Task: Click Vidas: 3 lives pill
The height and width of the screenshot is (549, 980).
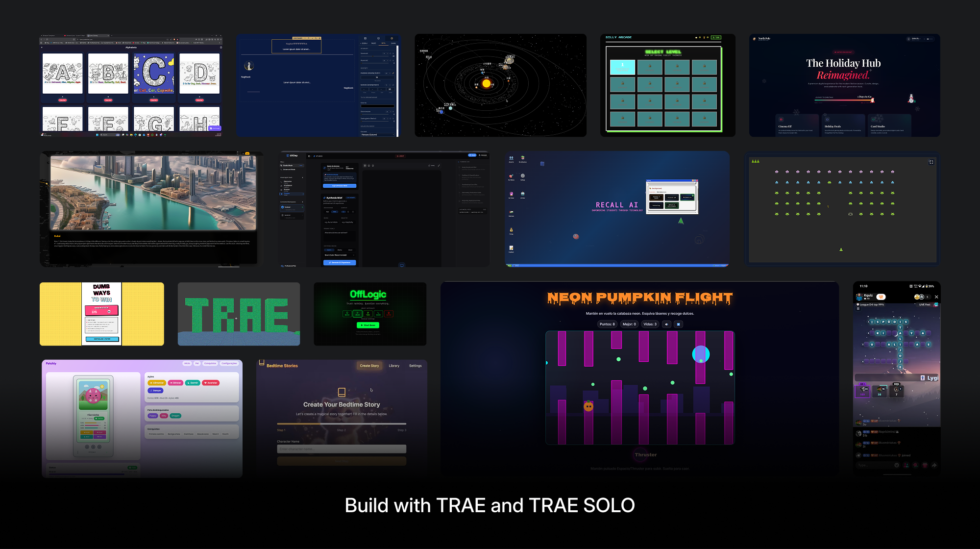Action: [x=650, y=324]
